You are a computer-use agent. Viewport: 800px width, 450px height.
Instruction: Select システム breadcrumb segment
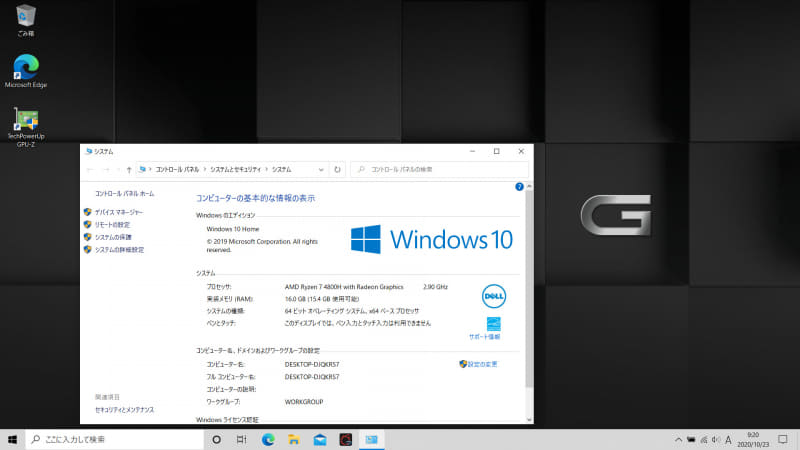coord(281,169)
